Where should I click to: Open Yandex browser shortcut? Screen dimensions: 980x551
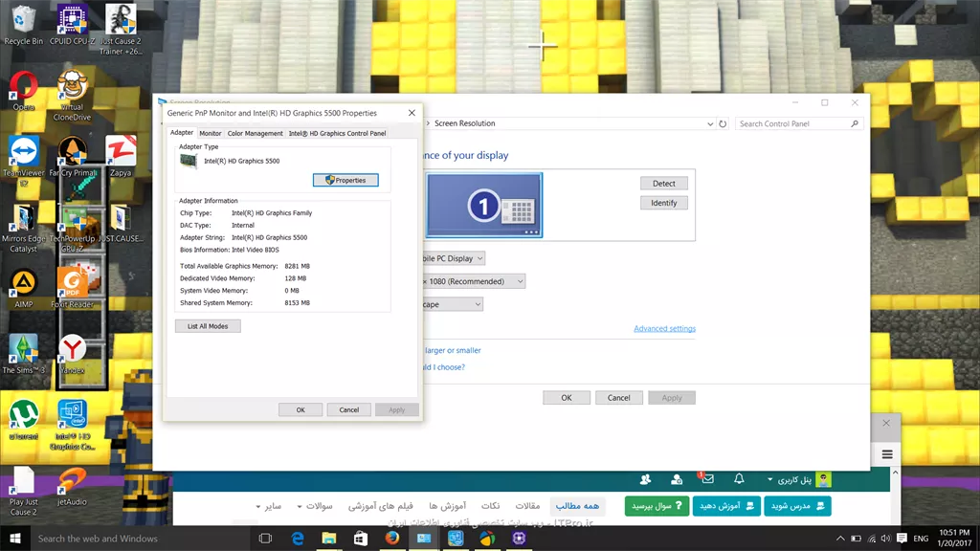pos(72,354)
